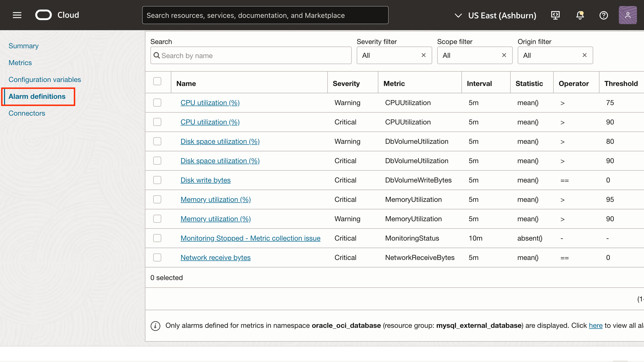
Task: Clear the Origin filter with X
Action: pyautogui.click(x=585, y=55)
